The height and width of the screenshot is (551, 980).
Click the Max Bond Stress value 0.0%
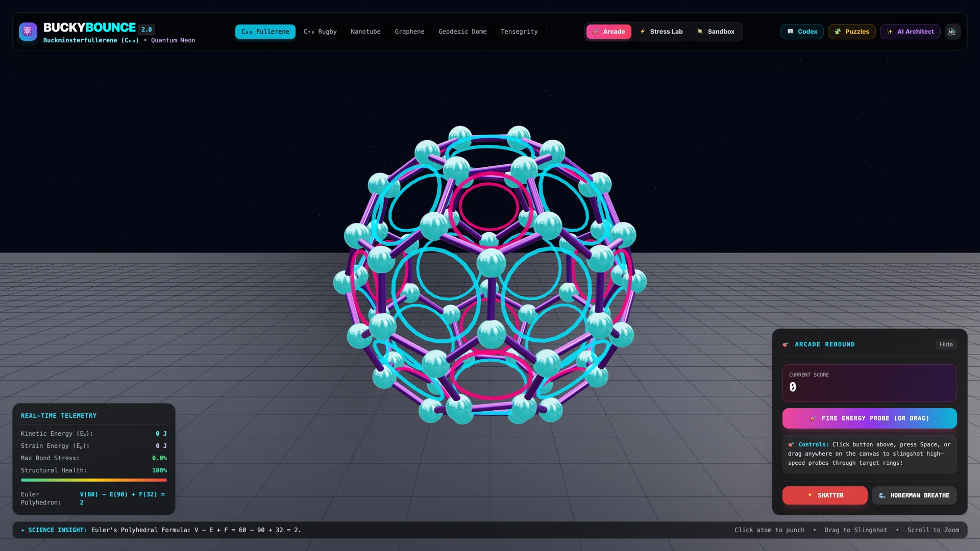159,458
